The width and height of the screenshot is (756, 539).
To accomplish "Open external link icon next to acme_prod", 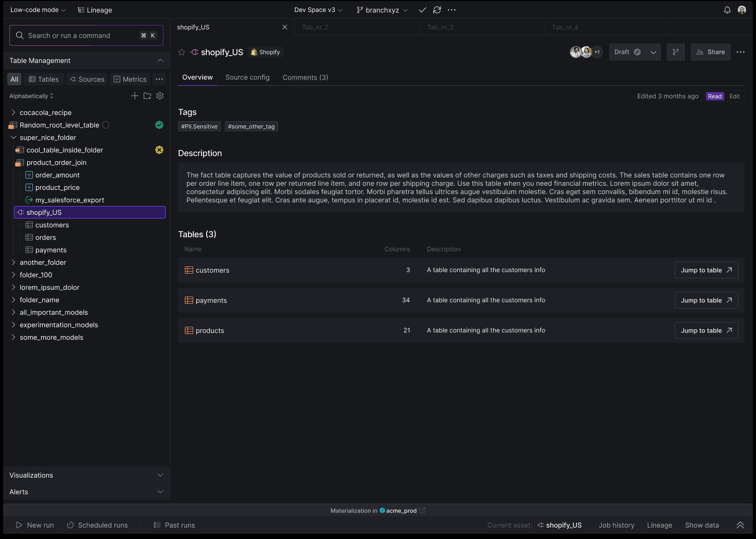I will click(422, 510).
